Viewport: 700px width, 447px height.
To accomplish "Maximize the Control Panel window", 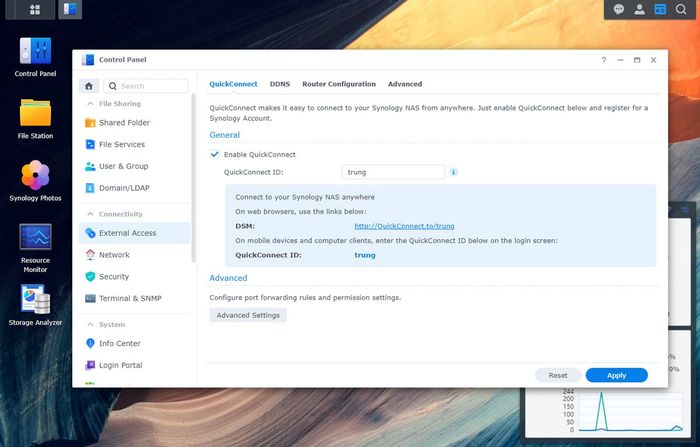I will (x=637, y=60).
